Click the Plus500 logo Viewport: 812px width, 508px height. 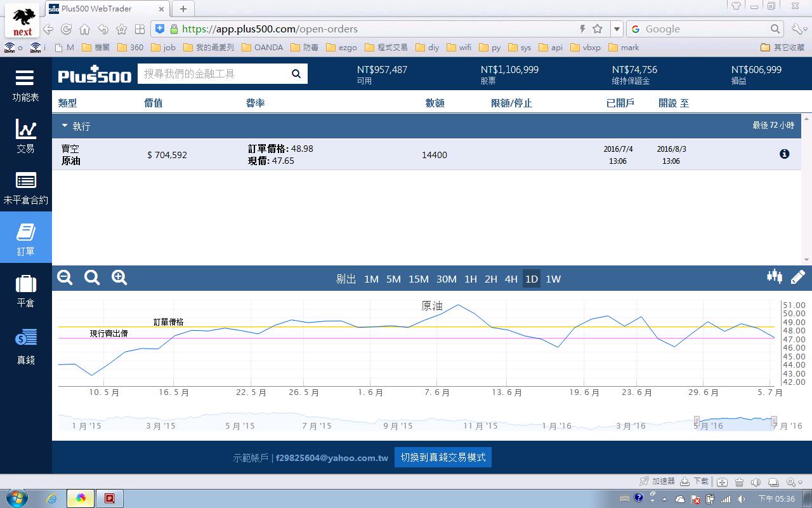pos(95,74)
